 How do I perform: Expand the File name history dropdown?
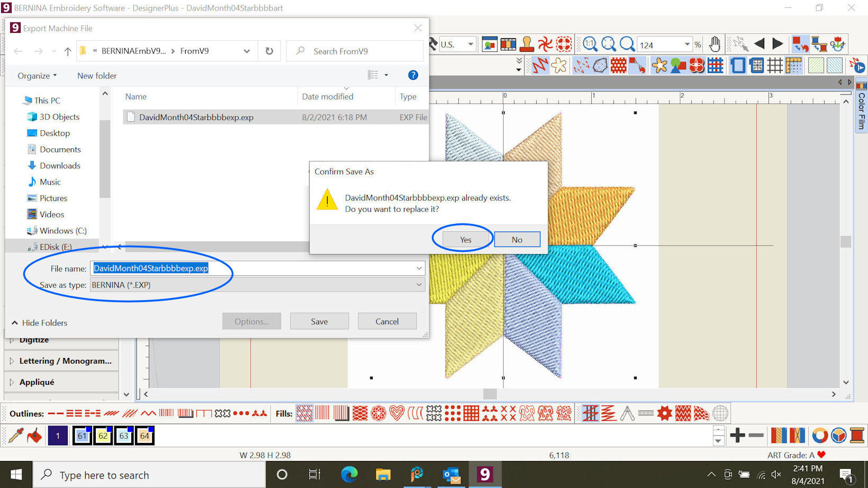point(419,268)
